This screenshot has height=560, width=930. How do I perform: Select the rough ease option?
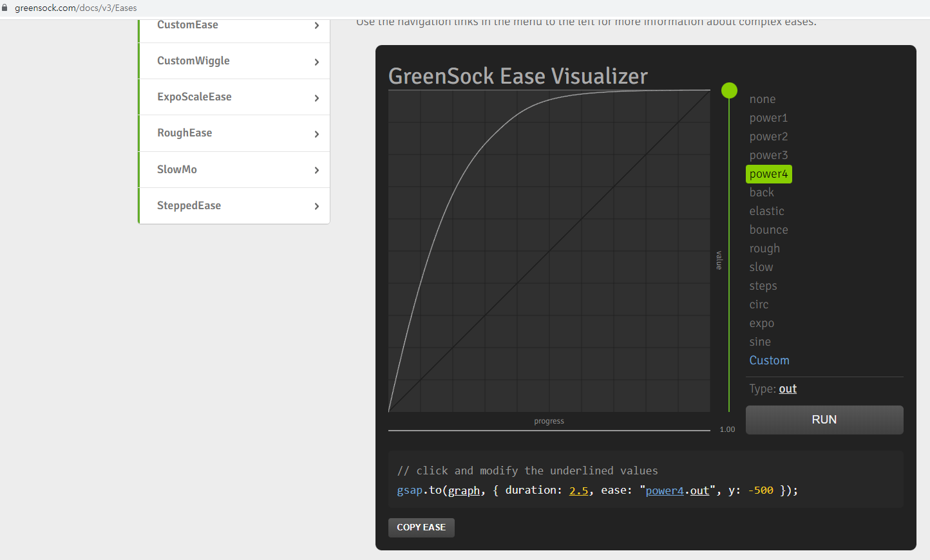coord(764,248)
